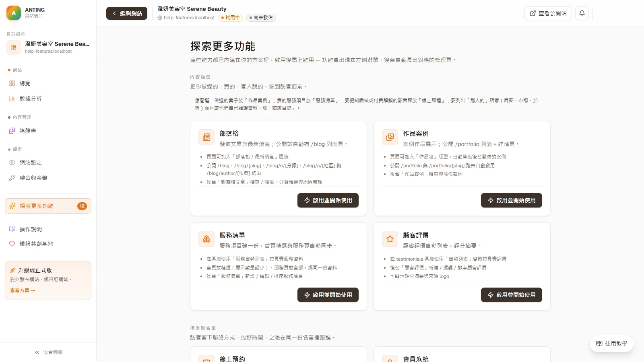Screen dimensions: 644x362
Task: Click the heart icon beside 鐵粉共創基地
Action: (x=12, y=244)
